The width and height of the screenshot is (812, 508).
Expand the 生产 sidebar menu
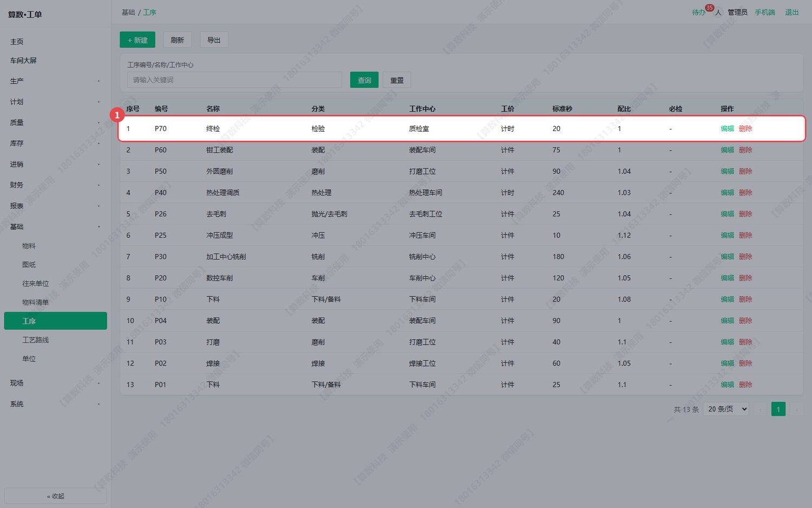pyautogui.click(x=55, y=81)
